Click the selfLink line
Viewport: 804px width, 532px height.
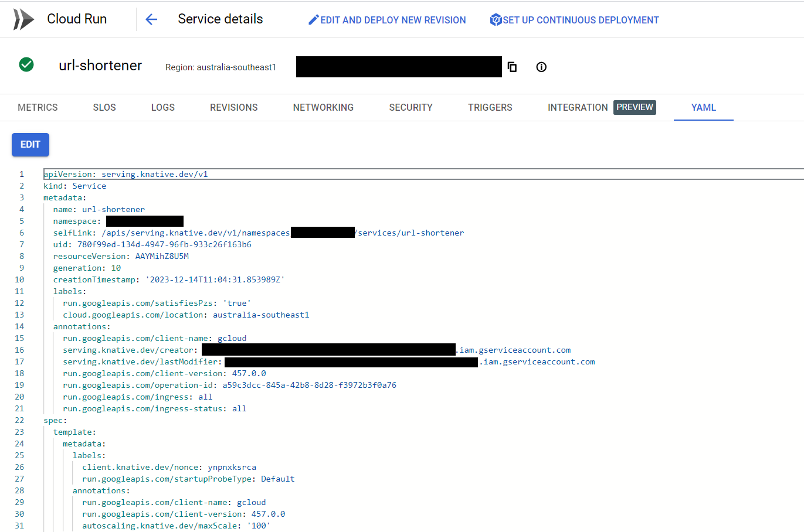coord(259,233)
